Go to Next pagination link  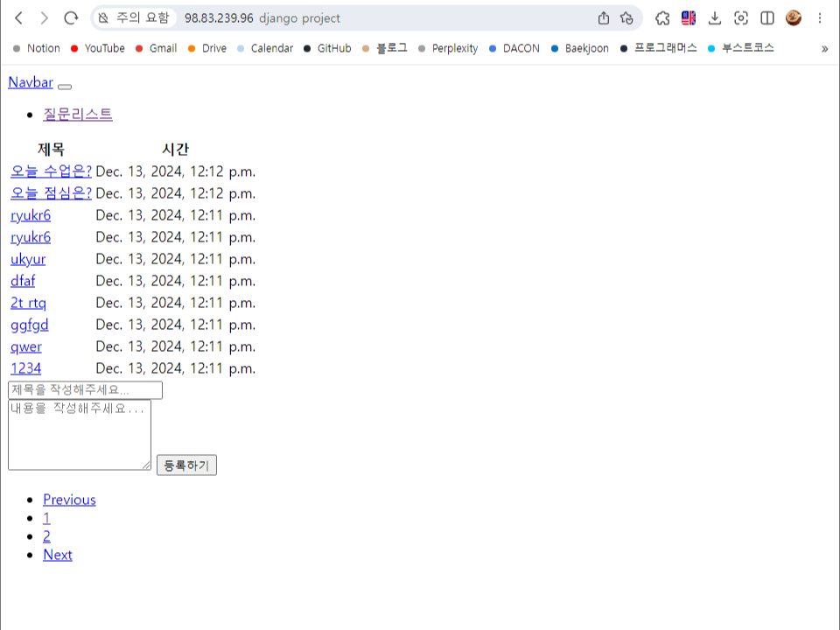(58, 555)
